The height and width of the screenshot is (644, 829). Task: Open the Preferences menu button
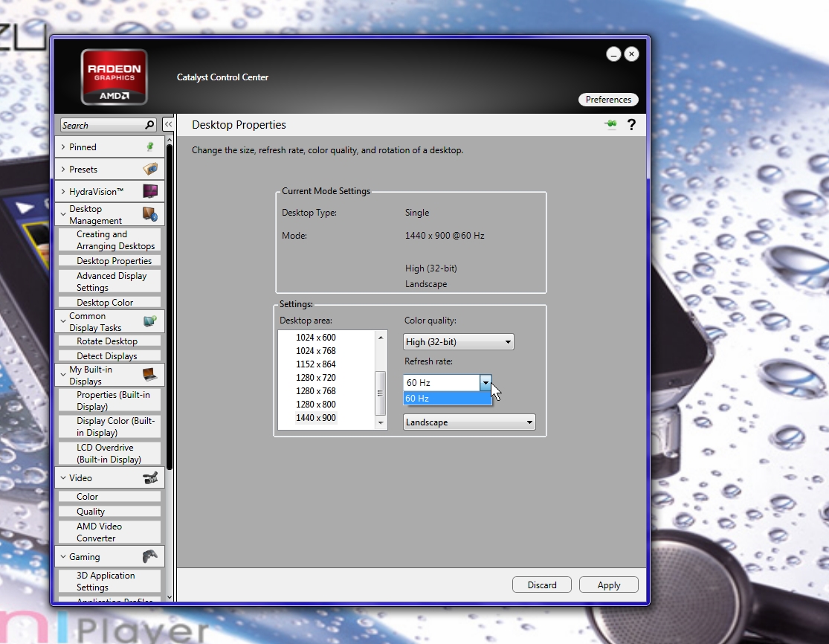(x=607, y=100)
